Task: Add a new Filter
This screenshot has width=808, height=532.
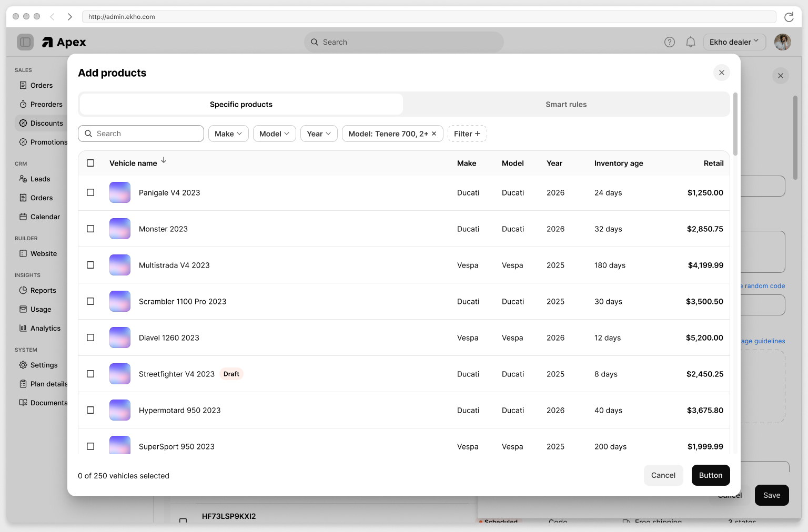Action: click(x=467, y=134)
